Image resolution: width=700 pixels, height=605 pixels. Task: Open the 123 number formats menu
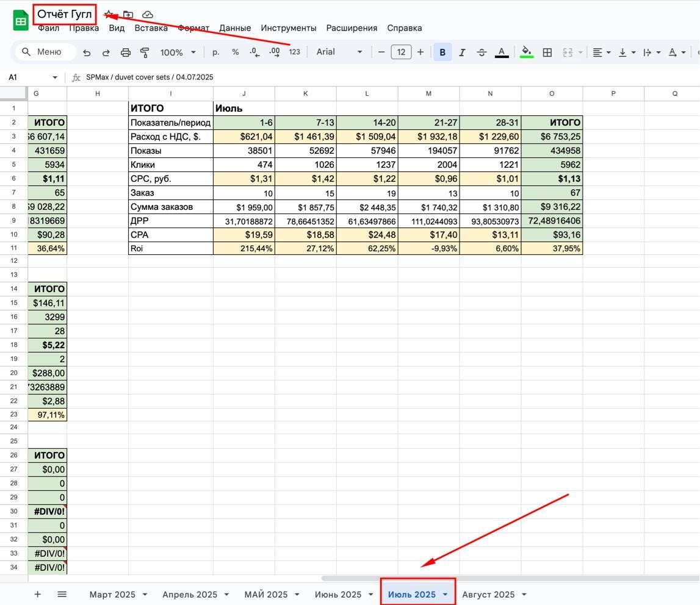pos(295,52)
